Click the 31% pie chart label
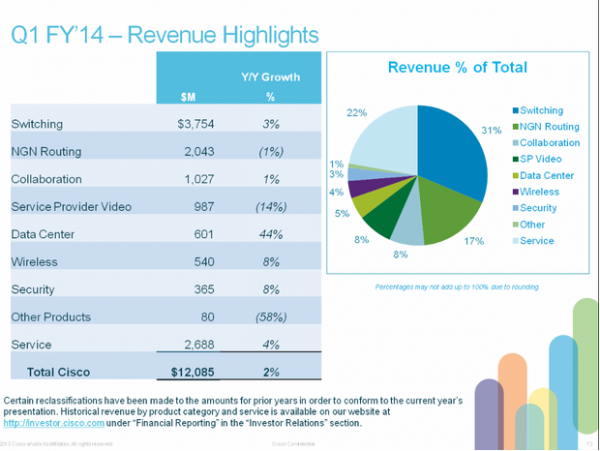The height and width of the screenshot is (451, 600). [491, 130]
